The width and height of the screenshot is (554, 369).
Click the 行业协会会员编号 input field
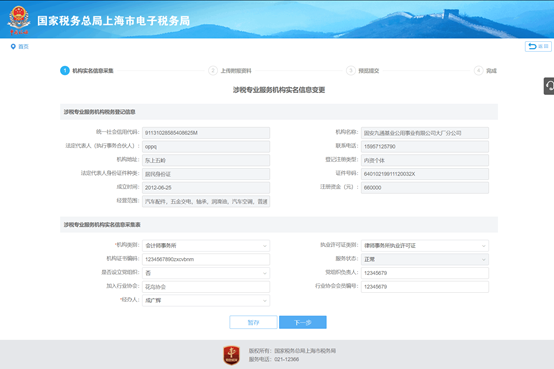[x=425, y=287]
